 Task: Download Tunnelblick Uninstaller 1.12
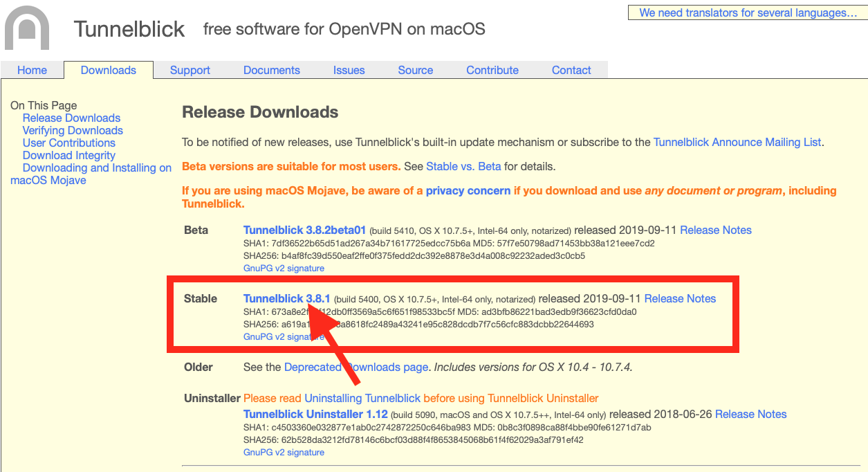[315, 414]
